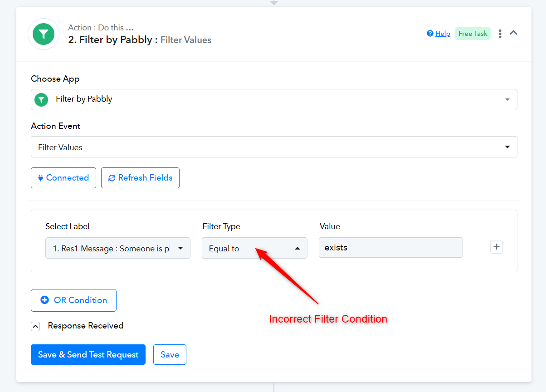
Task: Click the OR Condition button
Action: click(x=73, y=300)
